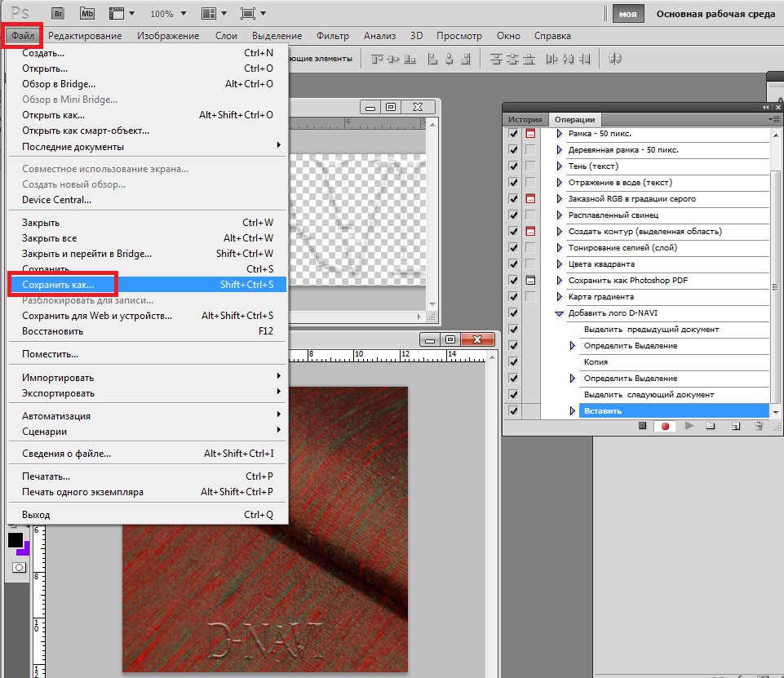Choose 'Сохранить для Web и устройств...'

[147, 316]
